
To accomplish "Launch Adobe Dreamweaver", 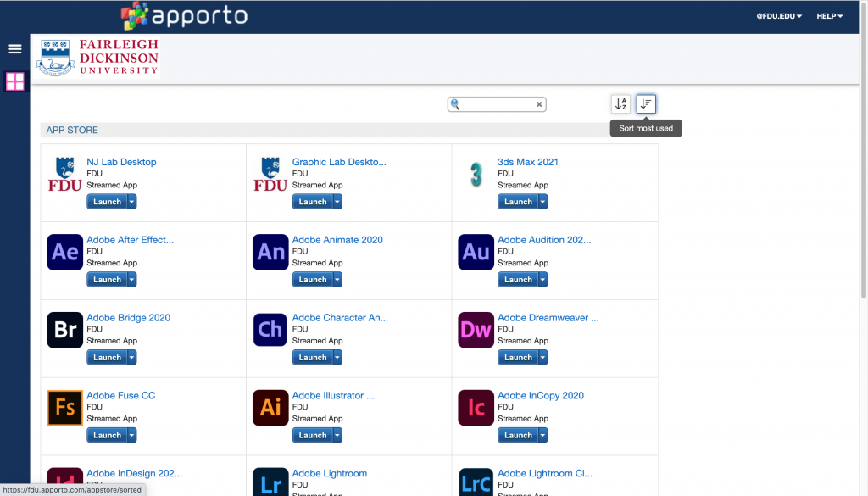I will tap(518, 358).
